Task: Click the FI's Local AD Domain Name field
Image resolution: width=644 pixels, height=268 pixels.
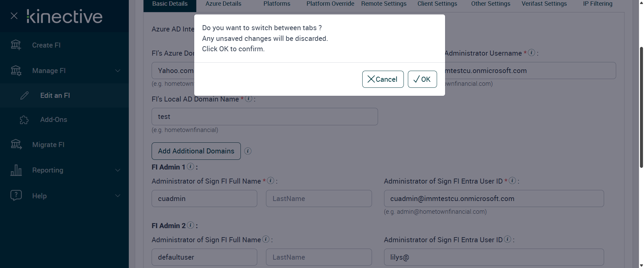Action: pyautogui.click(x=264, y=117)
